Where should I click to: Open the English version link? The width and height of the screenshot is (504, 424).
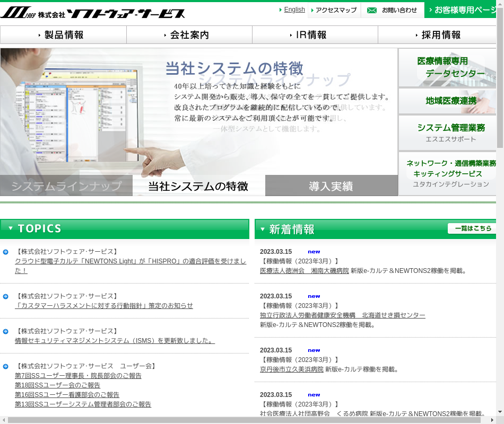pos(294,10)
